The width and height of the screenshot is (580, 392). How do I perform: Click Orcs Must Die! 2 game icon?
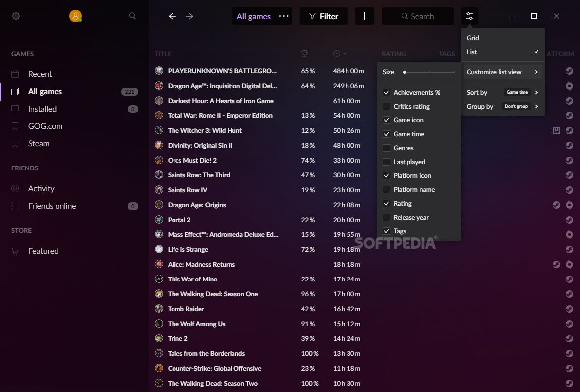[159, 160]
